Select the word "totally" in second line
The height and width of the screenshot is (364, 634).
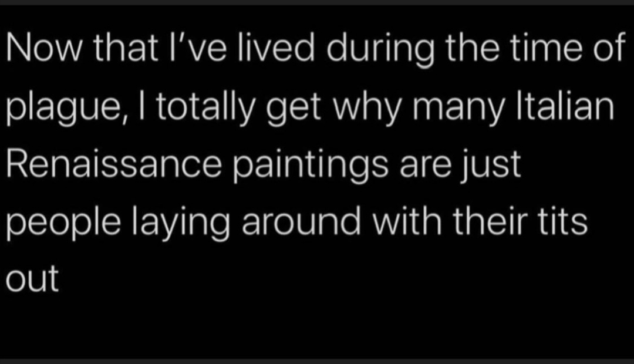[206, 108]
